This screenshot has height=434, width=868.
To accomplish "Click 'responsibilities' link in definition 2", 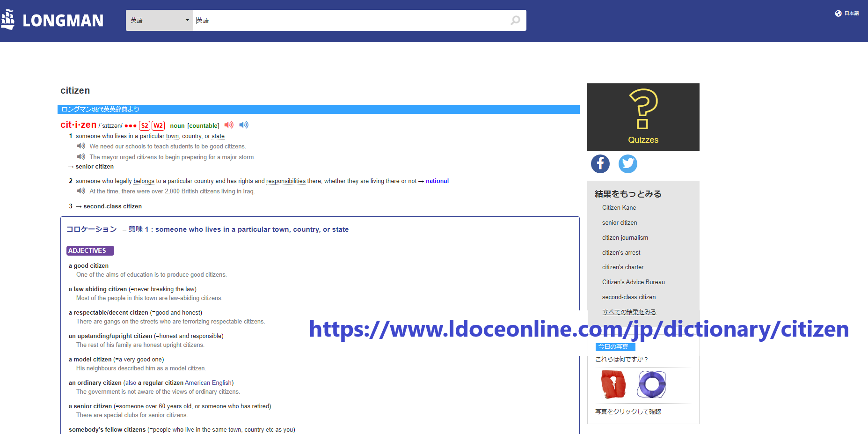I will coord(286,181).
